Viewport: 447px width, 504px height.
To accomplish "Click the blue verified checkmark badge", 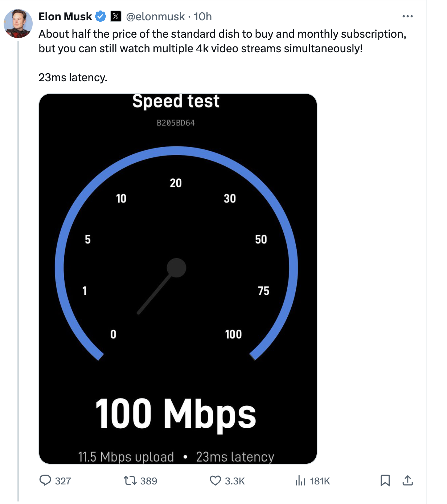I will pos(101,16).
